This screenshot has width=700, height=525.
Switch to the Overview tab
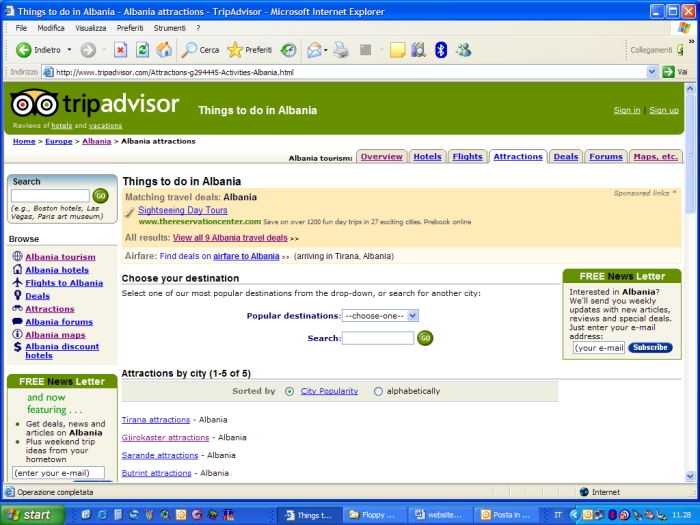382,157
